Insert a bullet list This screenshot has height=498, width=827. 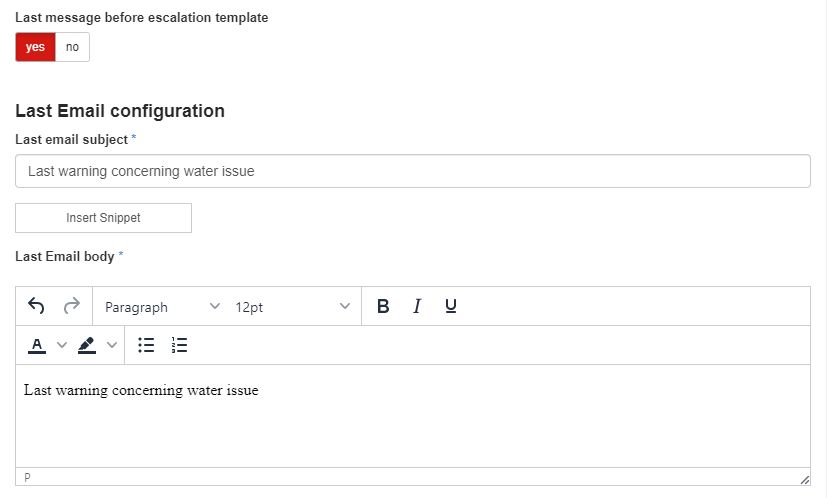(x=146, y=345)
